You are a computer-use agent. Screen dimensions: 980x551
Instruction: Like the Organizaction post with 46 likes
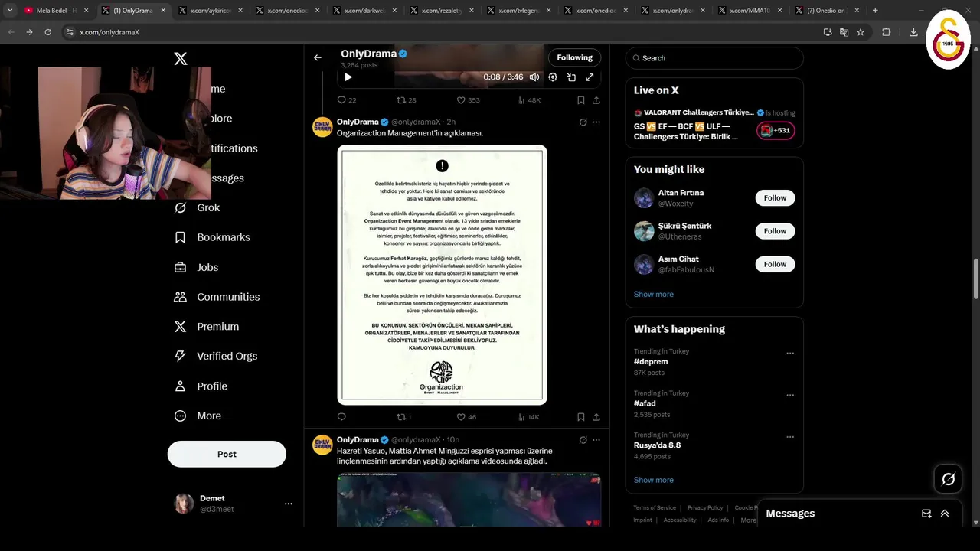(466, 417)
